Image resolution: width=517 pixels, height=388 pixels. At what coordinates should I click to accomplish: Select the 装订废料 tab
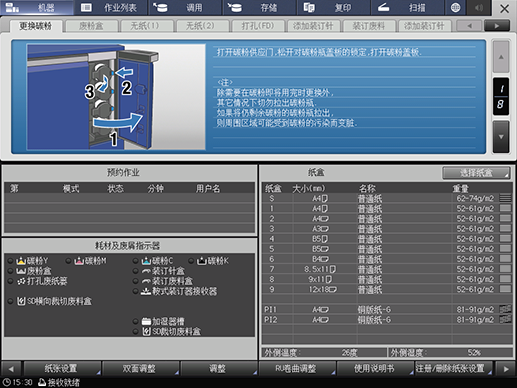click(369, 26)
